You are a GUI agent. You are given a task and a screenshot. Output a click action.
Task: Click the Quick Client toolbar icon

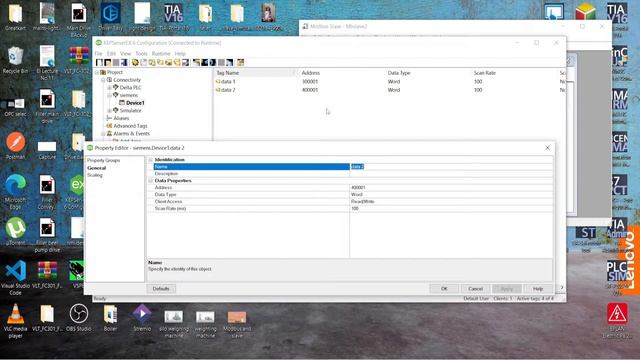(x=240, y=62)
